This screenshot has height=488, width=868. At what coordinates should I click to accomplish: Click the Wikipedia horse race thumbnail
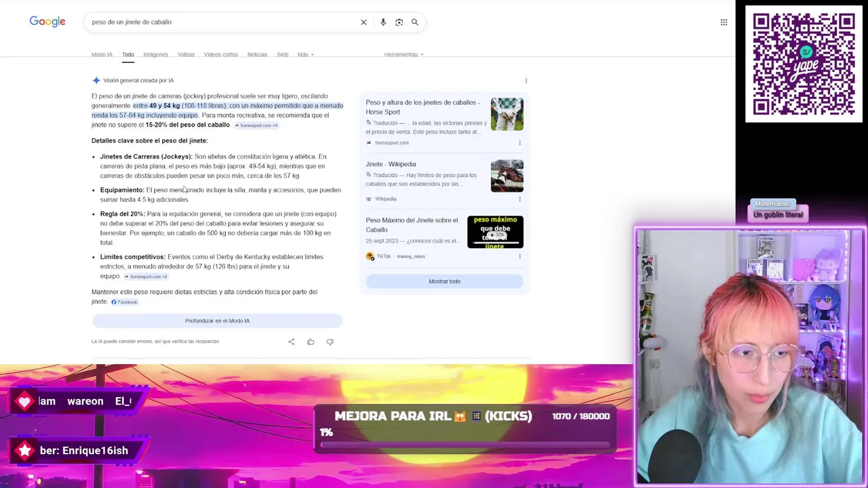coord(507,176)
